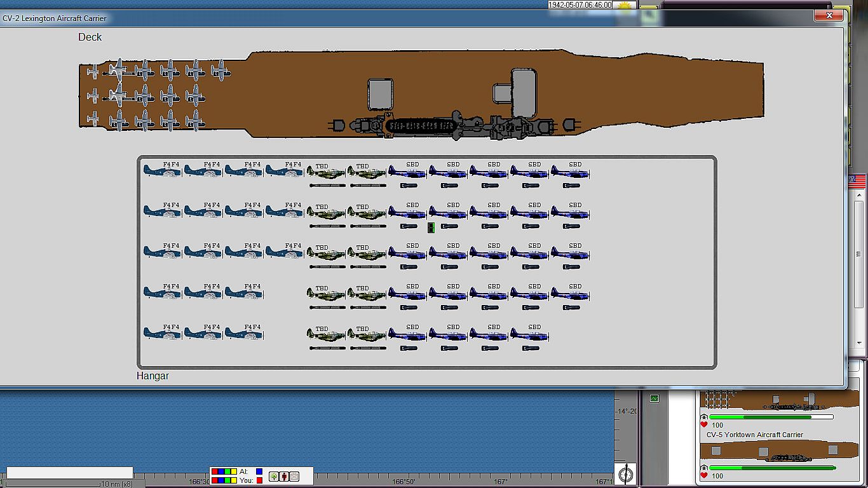Click the US flag icon on the right edge

point(857,182)
